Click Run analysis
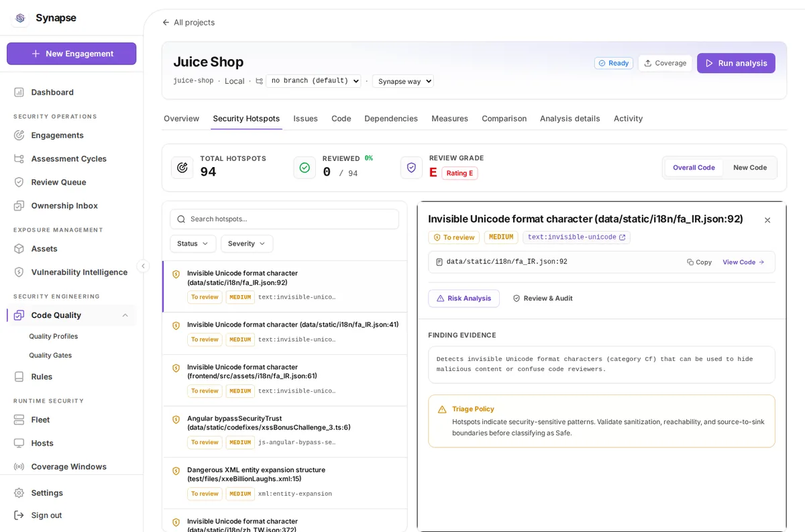Viewport: 805px width, 532px height. [736, 63]
